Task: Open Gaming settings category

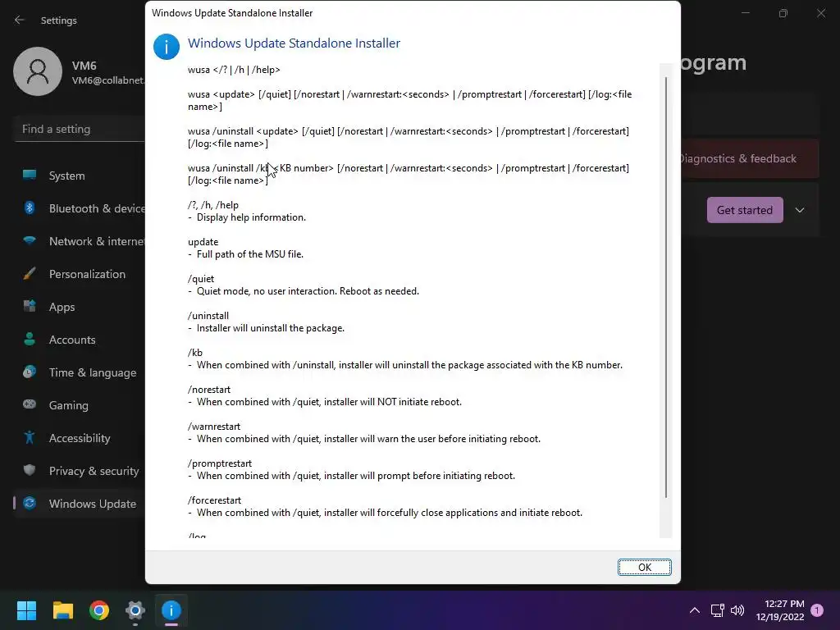Action: click(80, 405)
